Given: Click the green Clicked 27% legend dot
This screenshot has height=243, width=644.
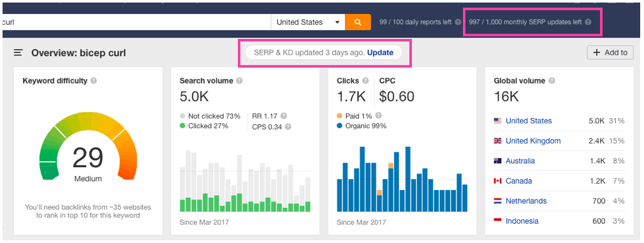Looking at the screenshot, I should pyautogui.click(x=183, y=126).
